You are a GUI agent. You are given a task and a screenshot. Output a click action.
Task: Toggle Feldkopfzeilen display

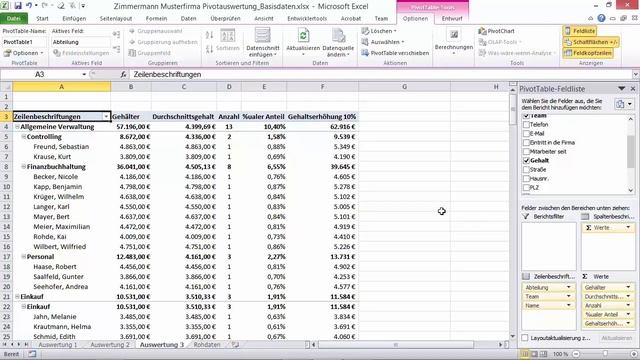588,53
